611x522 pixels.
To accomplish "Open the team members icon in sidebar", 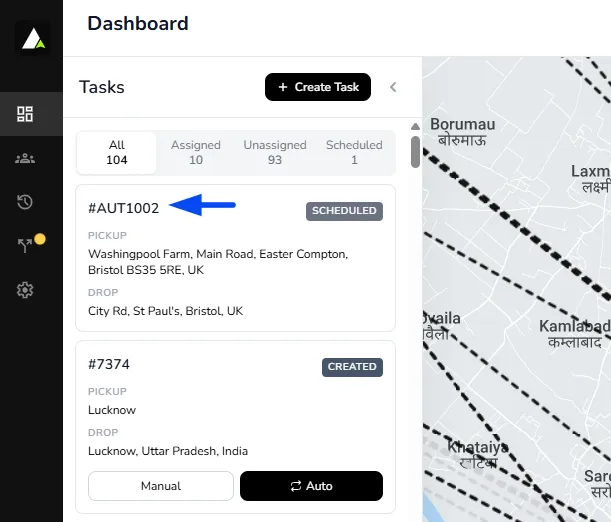I will (x=25, y=158).
